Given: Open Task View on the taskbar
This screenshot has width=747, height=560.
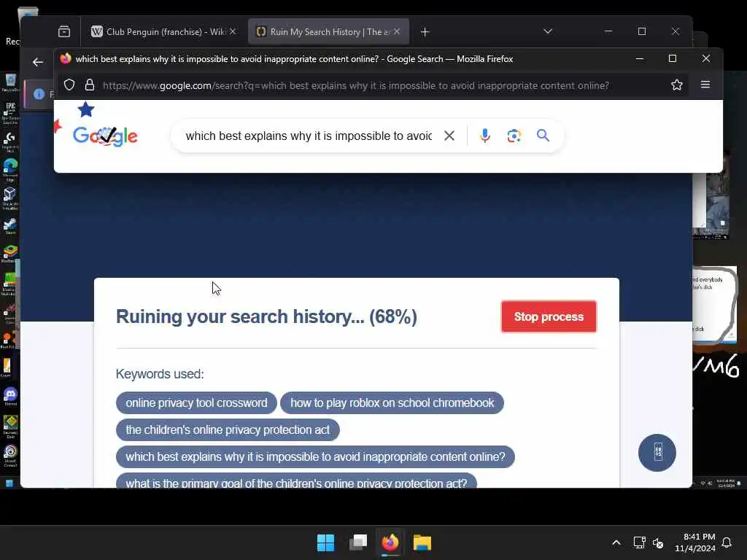Looking at the screenshot, I should tap(358, 542).
